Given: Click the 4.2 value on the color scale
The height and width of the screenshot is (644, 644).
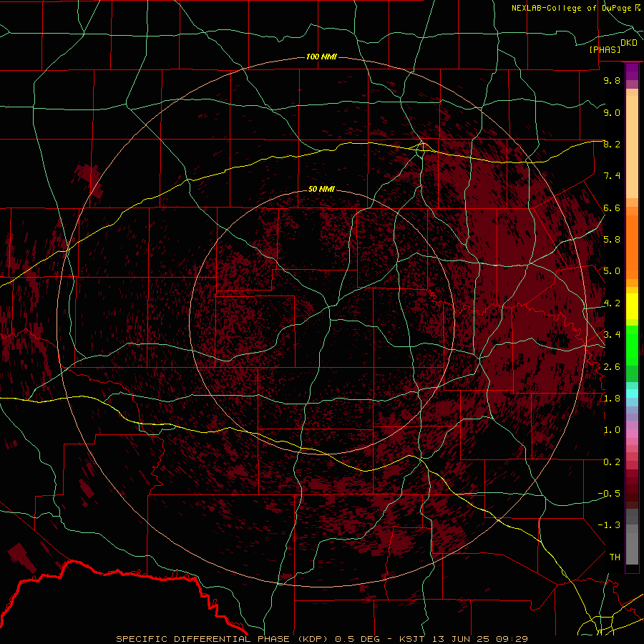Looking at the screenshot, I should click(612, 303).
